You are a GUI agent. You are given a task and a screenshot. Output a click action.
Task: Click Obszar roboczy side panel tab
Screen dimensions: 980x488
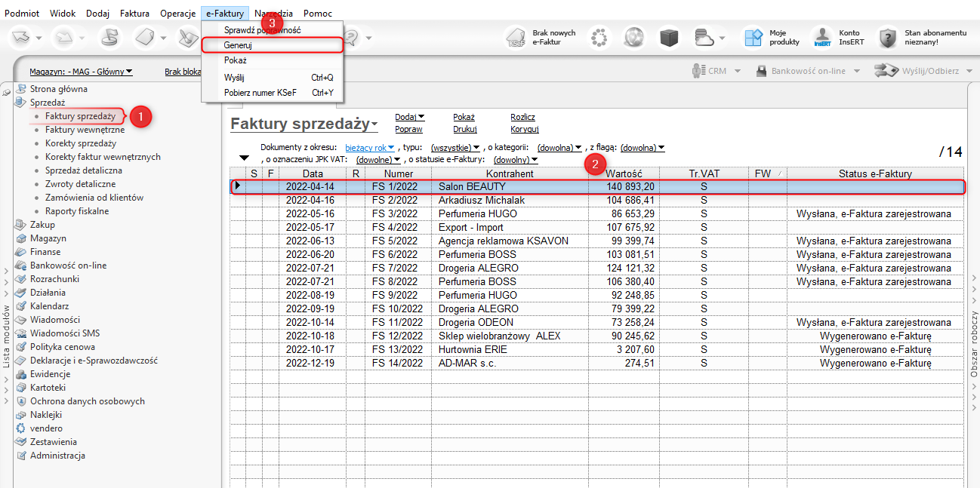coord(974,344)
